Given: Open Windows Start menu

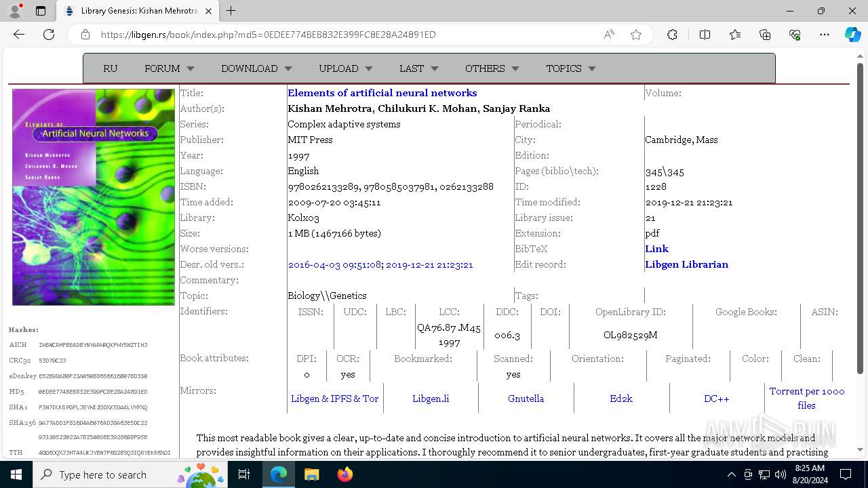Looking at the screenshot, I should point(16,474).
